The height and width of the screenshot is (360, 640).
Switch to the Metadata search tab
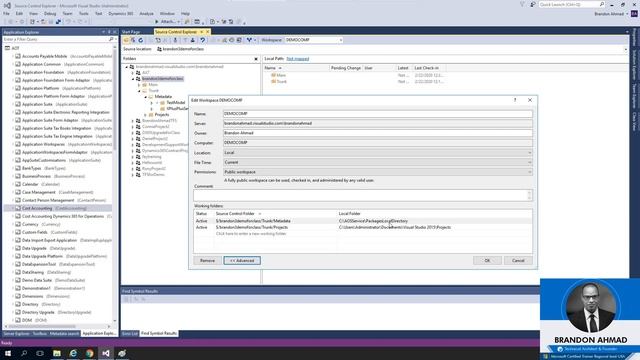(x=64, y=333)
